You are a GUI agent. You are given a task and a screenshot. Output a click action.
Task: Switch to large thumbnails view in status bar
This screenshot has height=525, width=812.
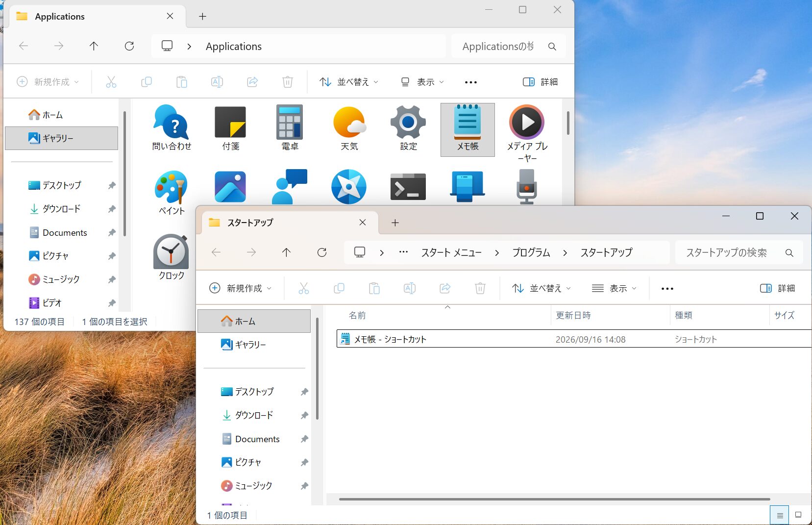coord(798,515)
